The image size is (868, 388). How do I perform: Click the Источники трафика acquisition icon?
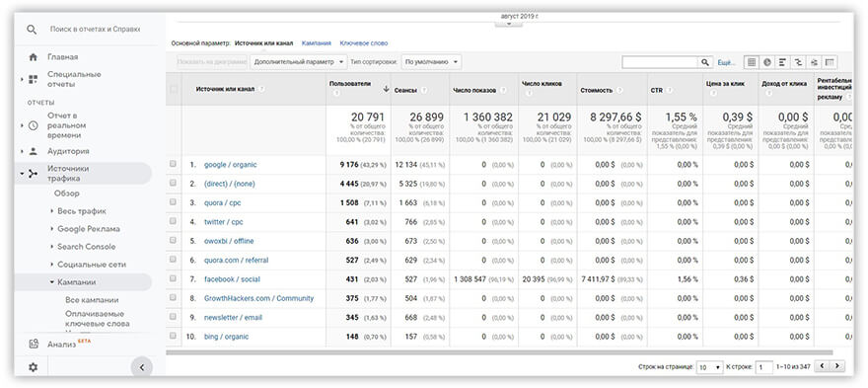coord(34,174)
